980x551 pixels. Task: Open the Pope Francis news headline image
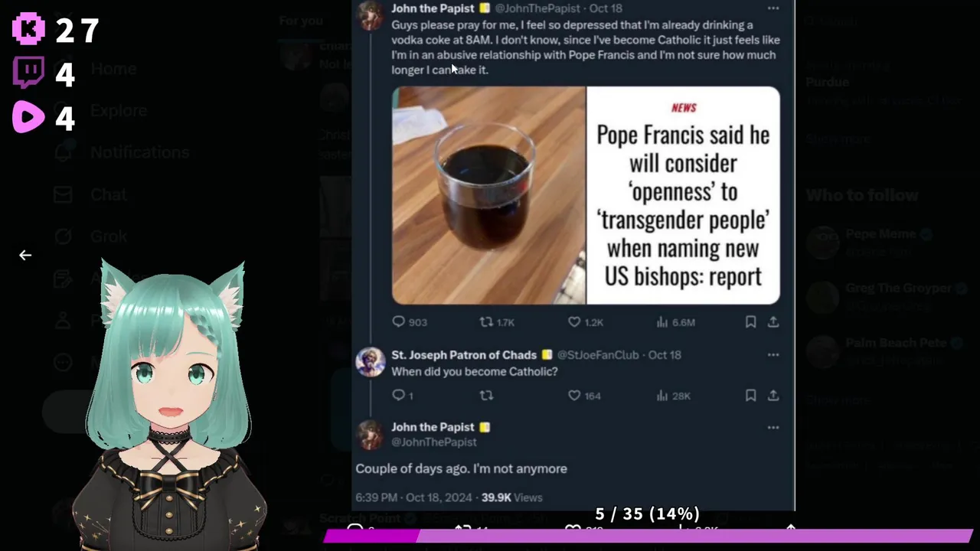click(684, 196)
